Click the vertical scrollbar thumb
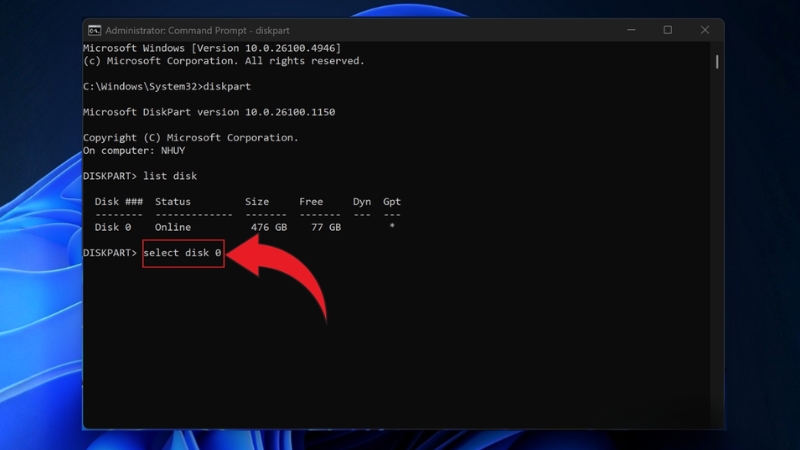Screen dimensions: 800x450 click(717, 62)
